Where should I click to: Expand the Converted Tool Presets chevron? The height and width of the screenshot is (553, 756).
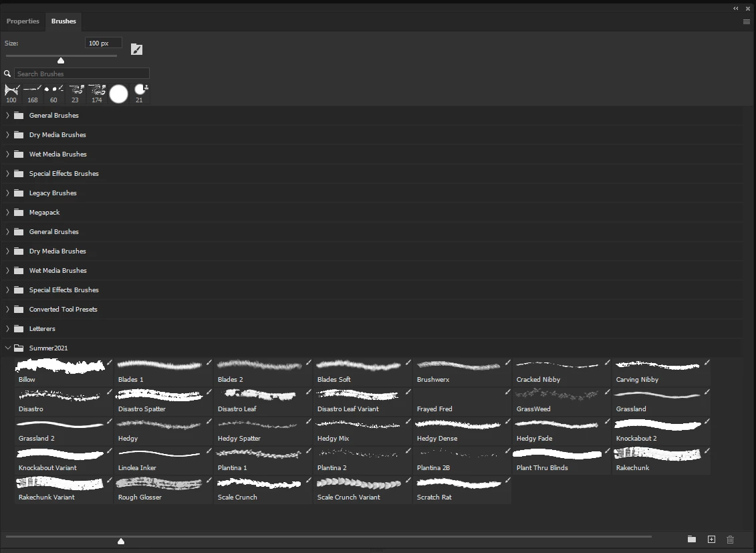pos(7,309)
